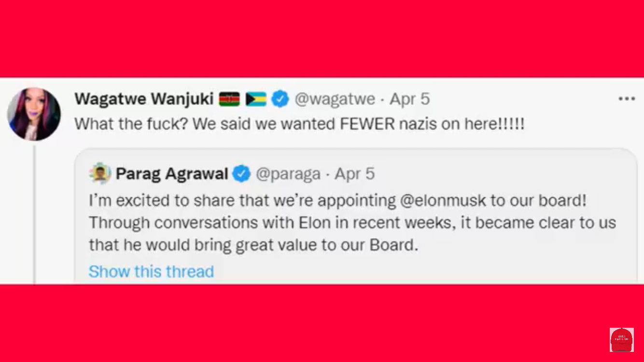Click the Kenya flag emoji

pyautogui.click(x=229, y=99)
